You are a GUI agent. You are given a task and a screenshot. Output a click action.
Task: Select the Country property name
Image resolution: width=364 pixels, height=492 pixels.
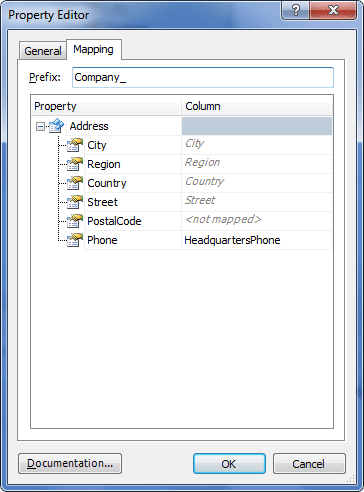(x=107, y=183)
